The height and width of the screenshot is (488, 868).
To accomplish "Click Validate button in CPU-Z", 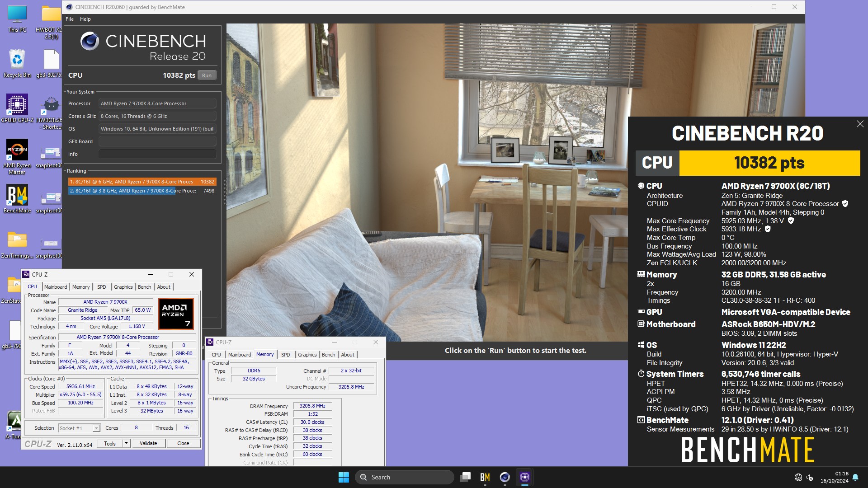I will (x=148, y=443).
